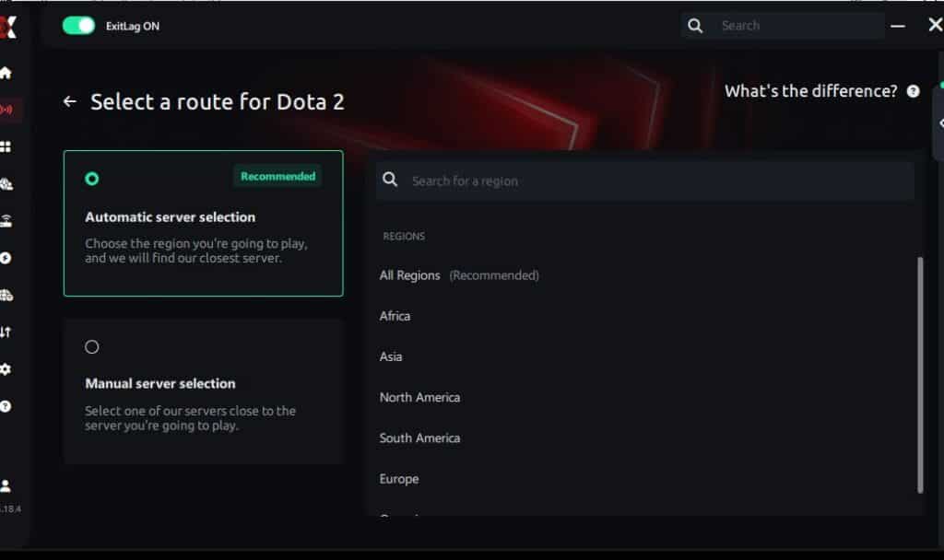944x560 pixels.
Task: Open the help question mark in sidebar
Action: [6, 405]
